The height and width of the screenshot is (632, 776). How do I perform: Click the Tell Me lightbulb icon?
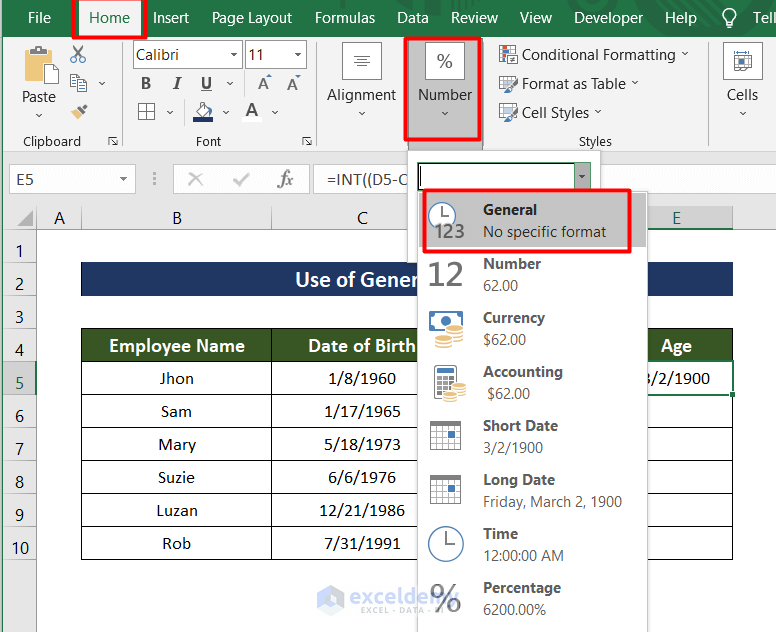pos(729,18)
